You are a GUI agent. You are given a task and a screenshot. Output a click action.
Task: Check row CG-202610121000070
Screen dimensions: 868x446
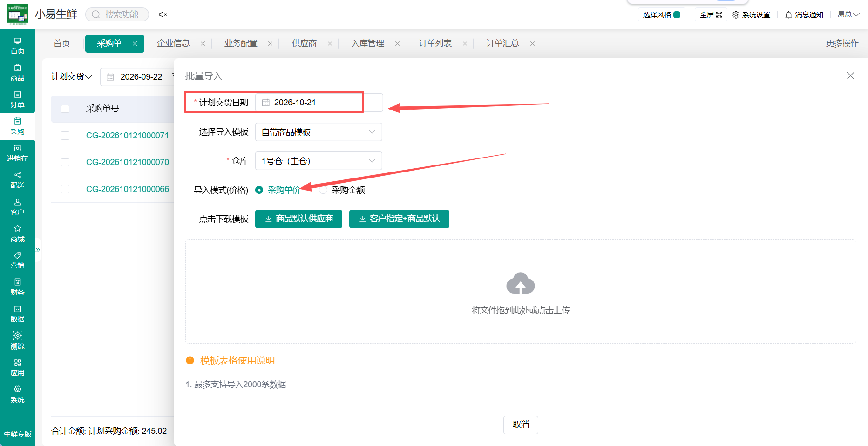point(65,162)
